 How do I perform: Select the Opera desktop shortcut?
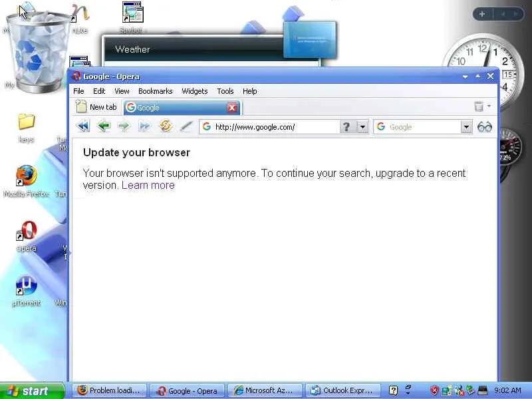[x=27, y=236]
